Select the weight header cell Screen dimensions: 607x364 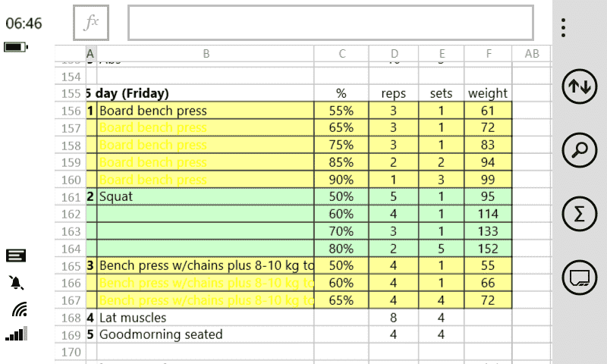488,93
